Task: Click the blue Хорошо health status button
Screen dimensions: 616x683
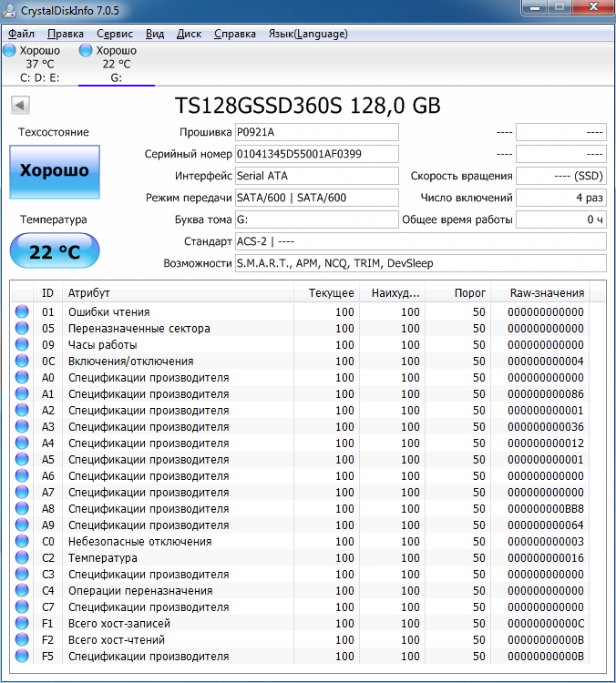Action: coord(55,171)
